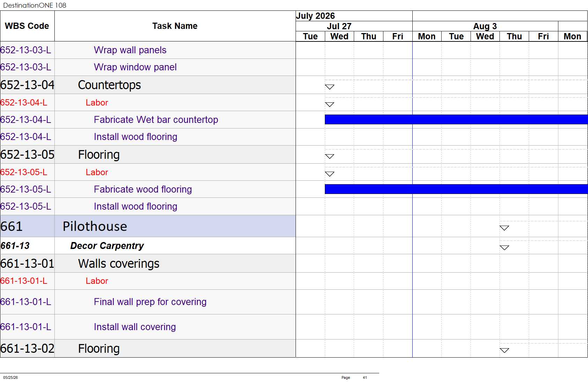Select Install wood flooring in the 652-13-05-L row
Viewport: 588px width, 382px height.
(136, 206)
